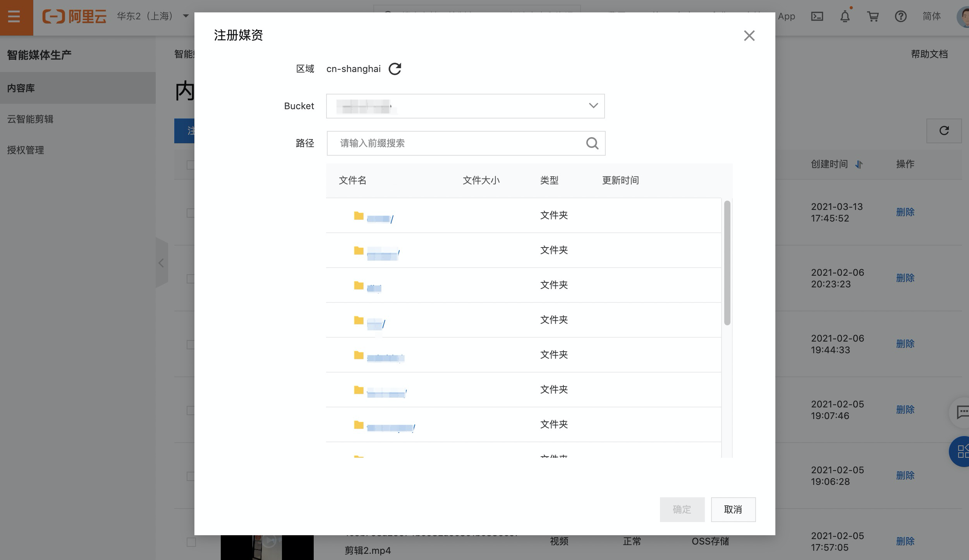
Task: Refresh the cn-shanghai region
Action: [x=395, y=69]
